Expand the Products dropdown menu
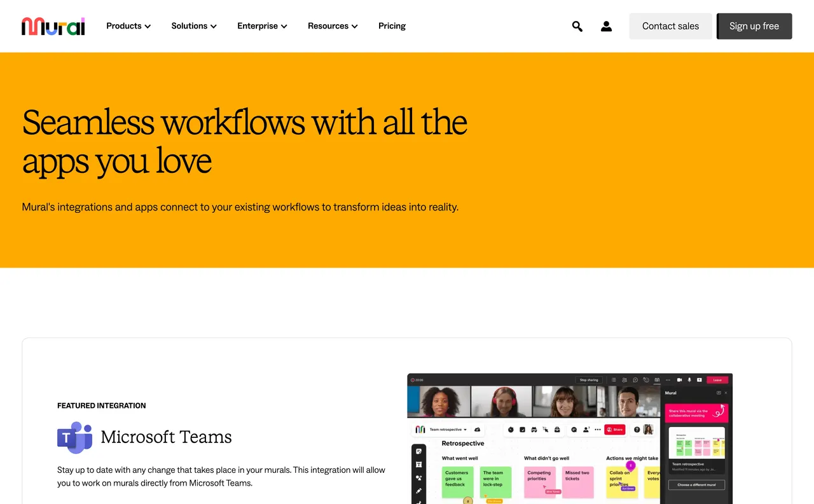814x504 pixels. coord(128,26)
